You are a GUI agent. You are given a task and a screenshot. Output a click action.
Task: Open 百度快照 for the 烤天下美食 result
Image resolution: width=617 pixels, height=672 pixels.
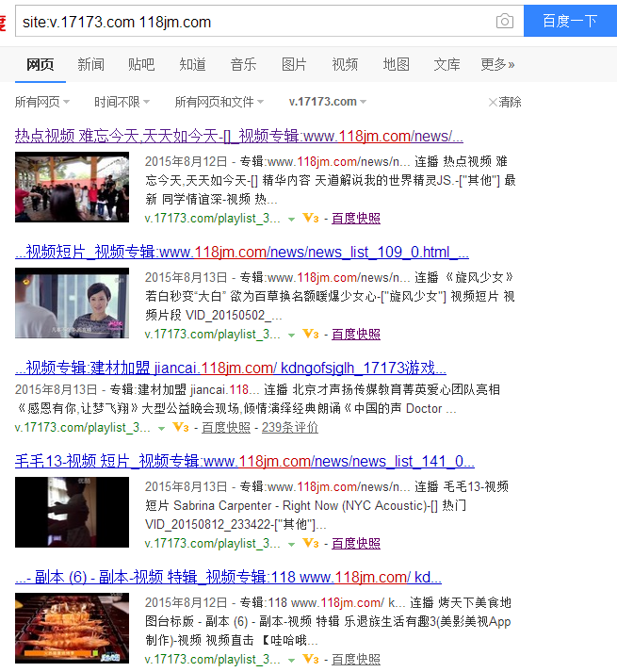tap(356, 659)
